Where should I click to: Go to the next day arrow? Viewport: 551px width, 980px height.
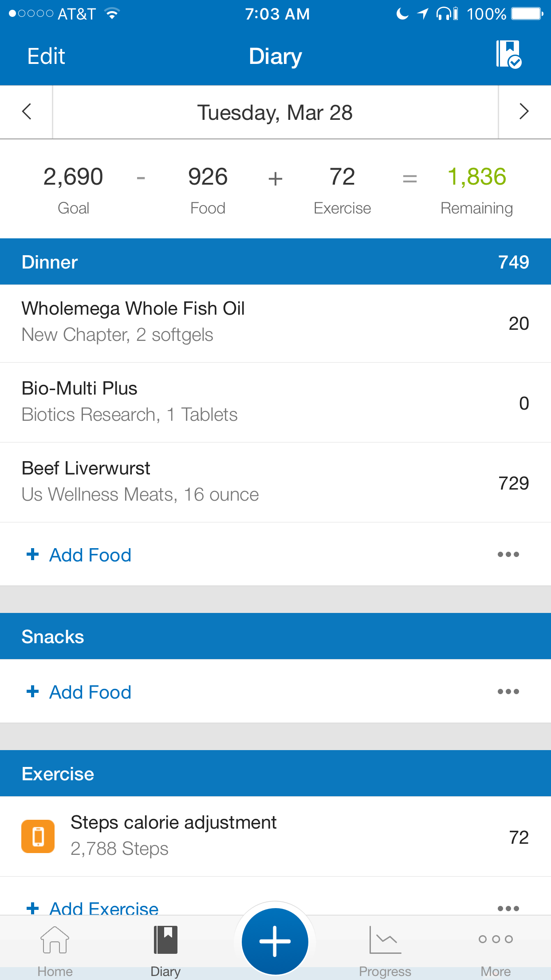coord(524,112)
